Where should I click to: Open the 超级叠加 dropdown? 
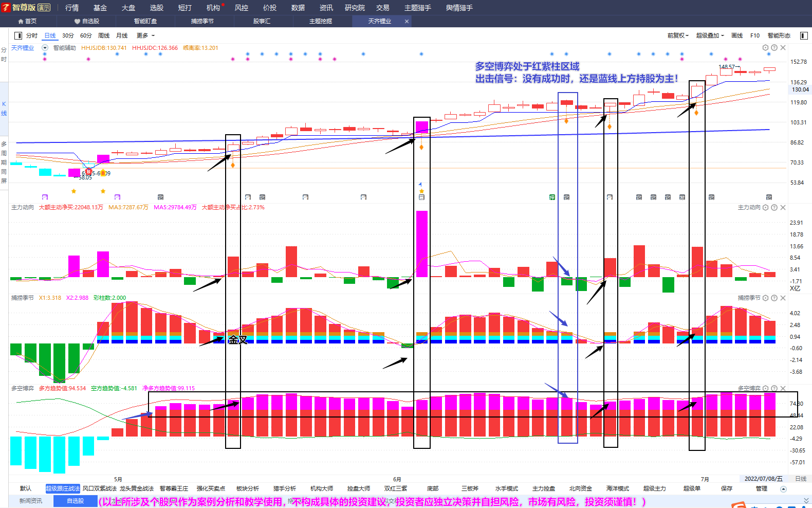pos(710,35)
